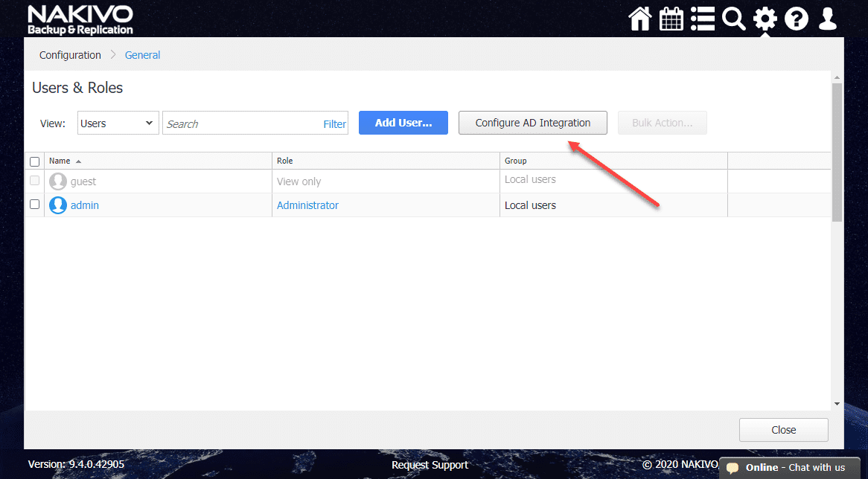The height and width of the screenshot is (479, 868).
Task: Select the General breadcrumb tab
Action: pyautogui.click(x=142, y=54)
